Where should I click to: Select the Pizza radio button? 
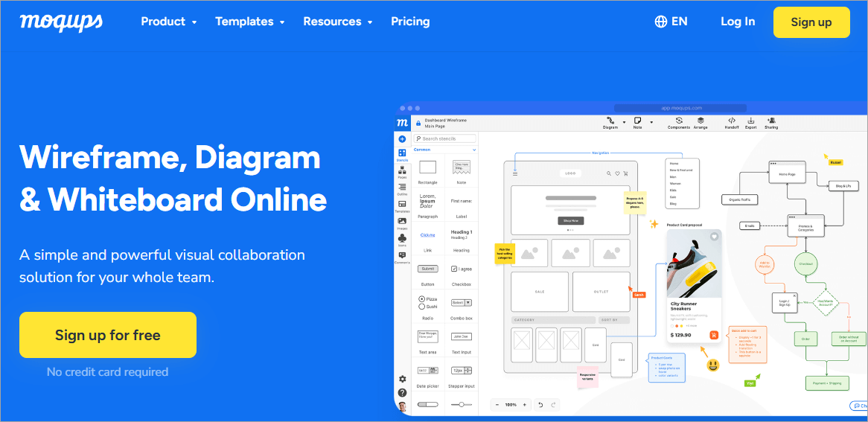pos(422,298)
